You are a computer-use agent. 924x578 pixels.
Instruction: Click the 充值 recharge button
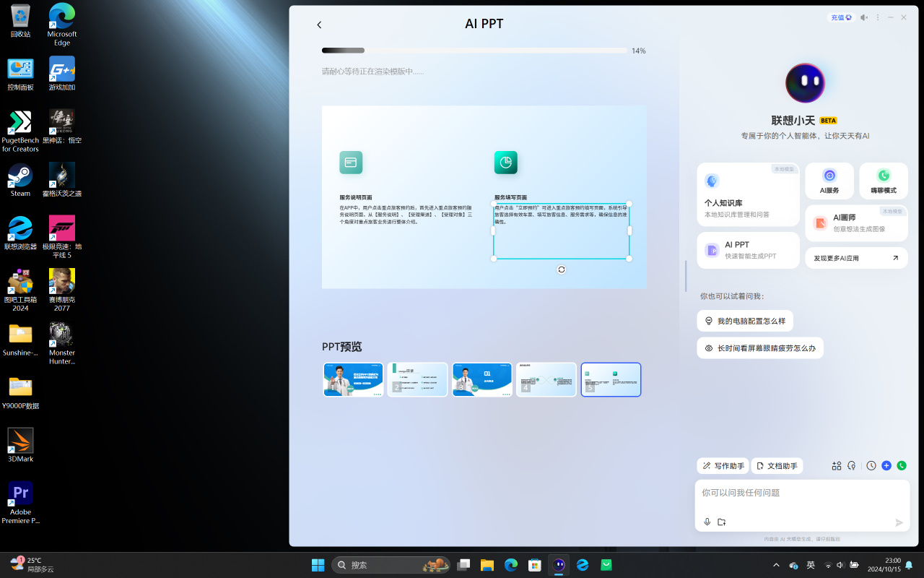[x=841, y=17]
